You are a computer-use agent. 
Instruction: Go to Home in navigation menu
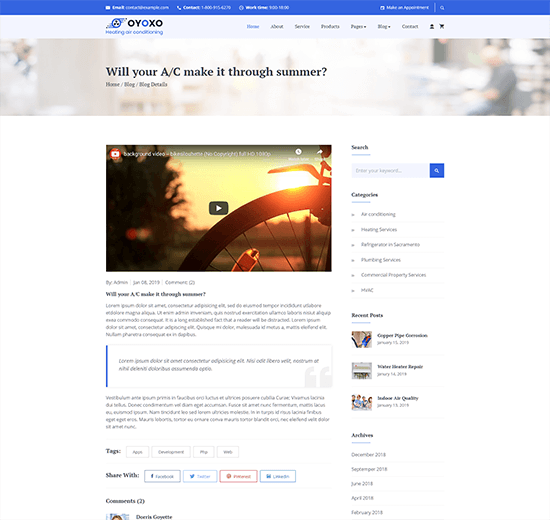pyautogui.click(x=253, y=26)
